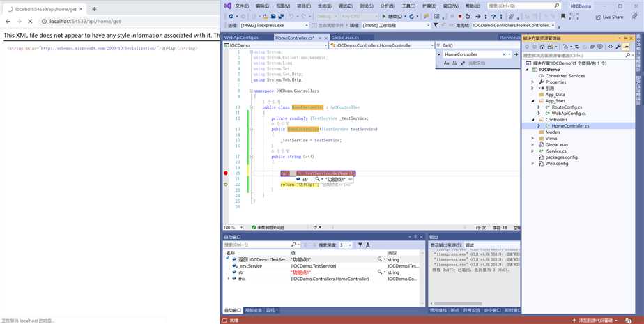This screenshot has width=644, height=324.
Task: Open the Get() member dropdown
Action: pos(477,45)
